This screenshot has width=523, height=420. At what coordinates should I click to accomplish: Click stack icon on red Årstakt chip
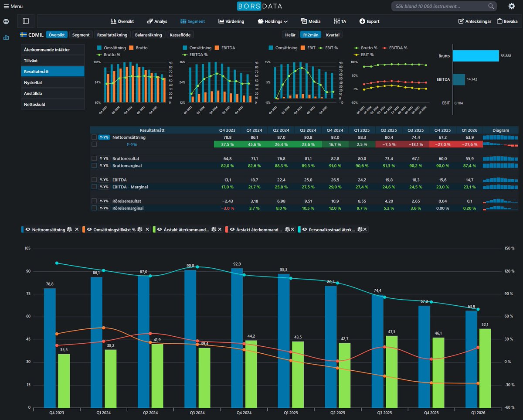pos(288,229)
